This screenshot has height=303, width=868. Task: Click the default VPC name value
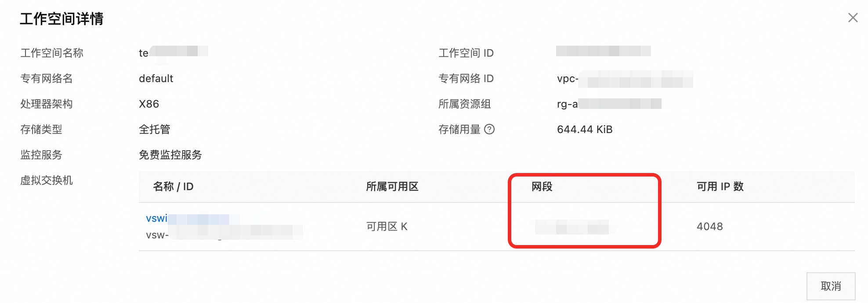pyautogui.click(x=156, y=79)
